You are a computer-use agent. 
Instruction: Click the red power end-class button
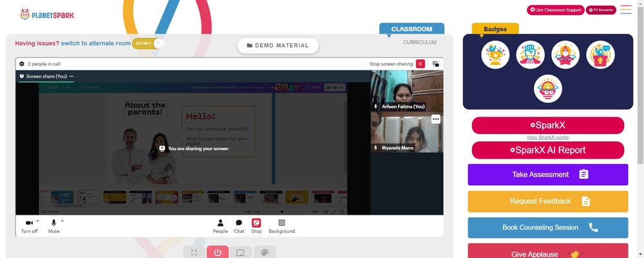(x=218, y=252)
